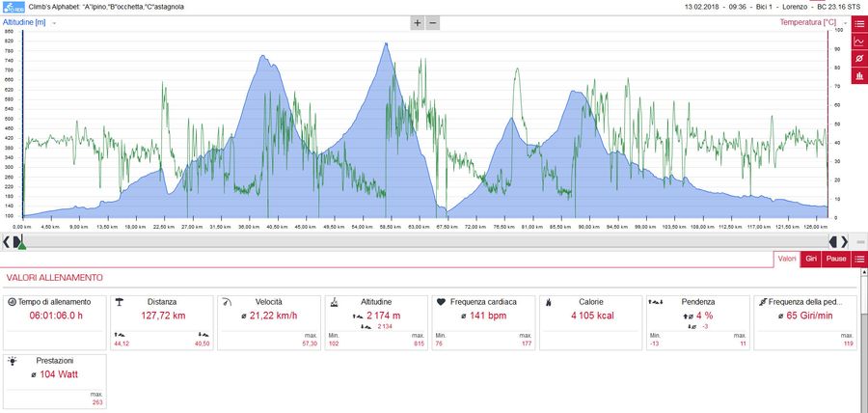Zoom out the chart with minus button

point(433,23)
